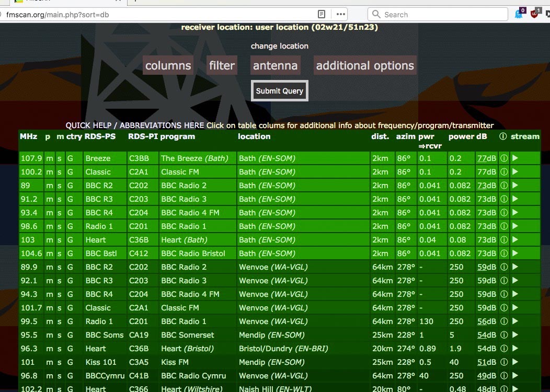Click the columns button
The width and height of the screenshot is (550, 392).
(168, 65)
